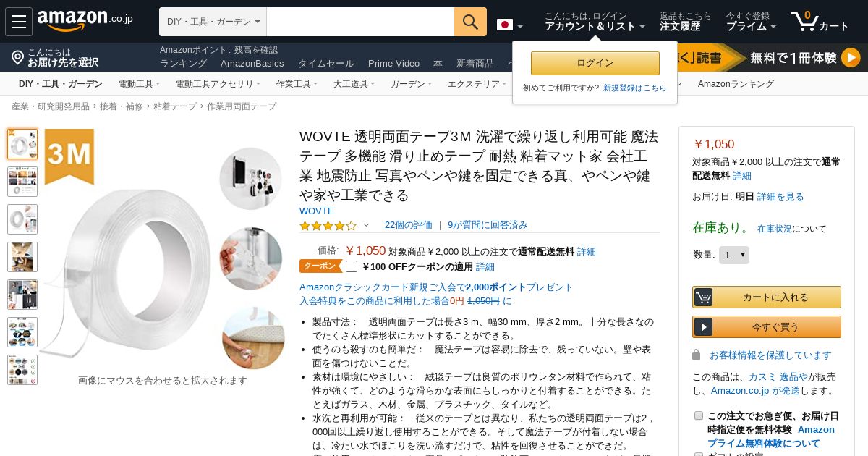868x456 pixels.
Task: Open the 電動工具 menu
Action: [139, 84]
